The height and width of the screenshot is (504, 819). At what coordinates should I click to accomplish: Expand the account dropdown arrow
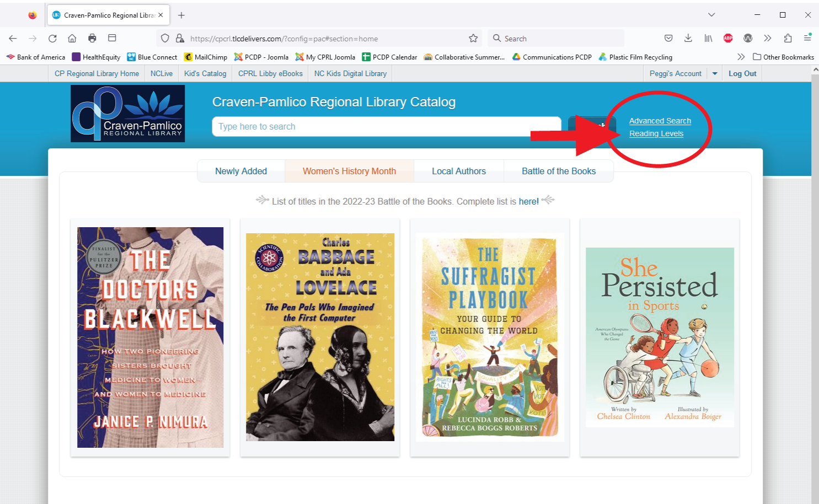point(715,73)
